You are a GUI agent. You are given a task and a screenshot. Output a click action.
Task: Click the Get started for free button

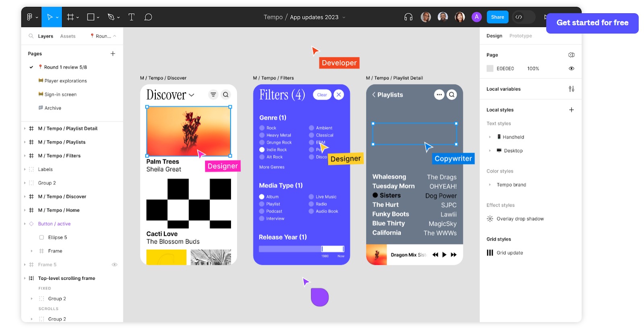coord(592,23)
